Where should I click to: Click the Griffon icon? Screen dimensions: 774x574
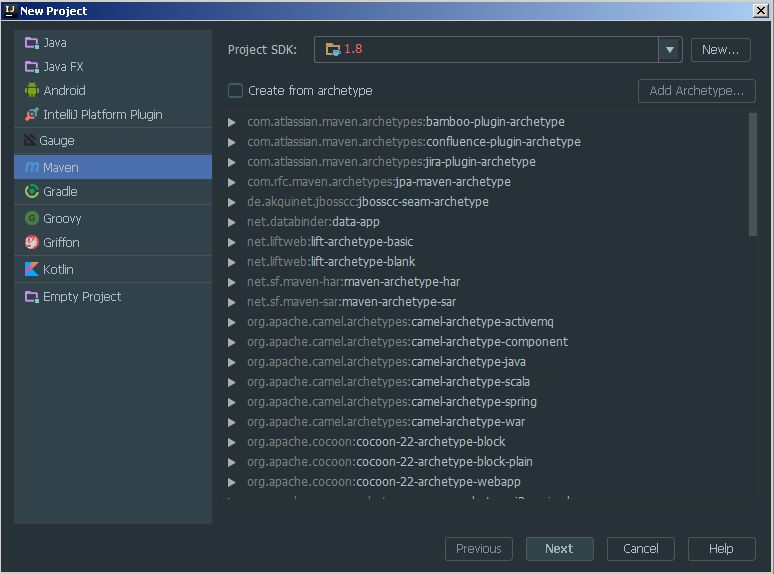[32, 242]
